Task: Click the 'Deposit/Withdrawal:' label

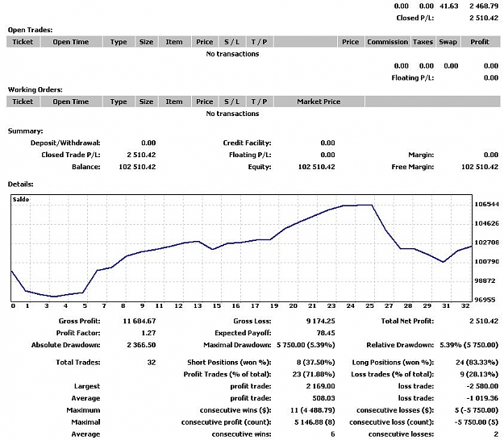Action: click(65, 143)
